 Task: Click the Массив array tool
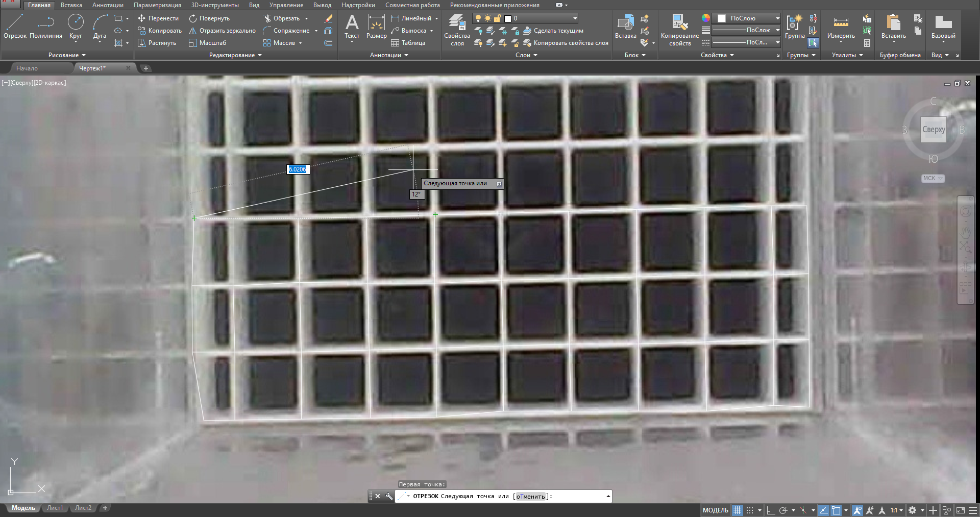[279, 43]
